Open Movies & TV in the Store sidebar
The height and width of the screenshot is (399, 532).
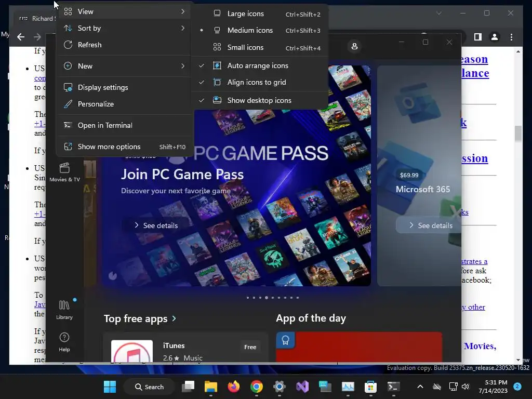point(64,172)
